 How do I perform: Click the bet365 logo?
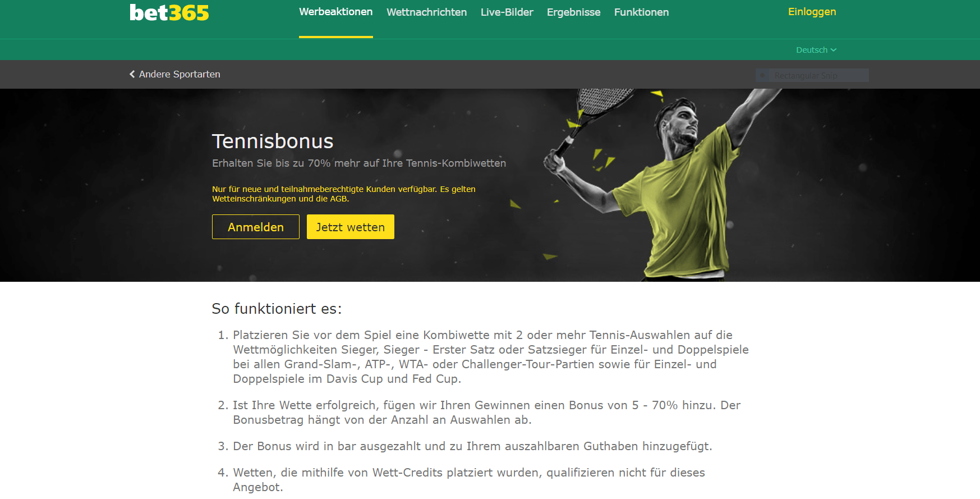pyautogui.click(x=169, y=13)
